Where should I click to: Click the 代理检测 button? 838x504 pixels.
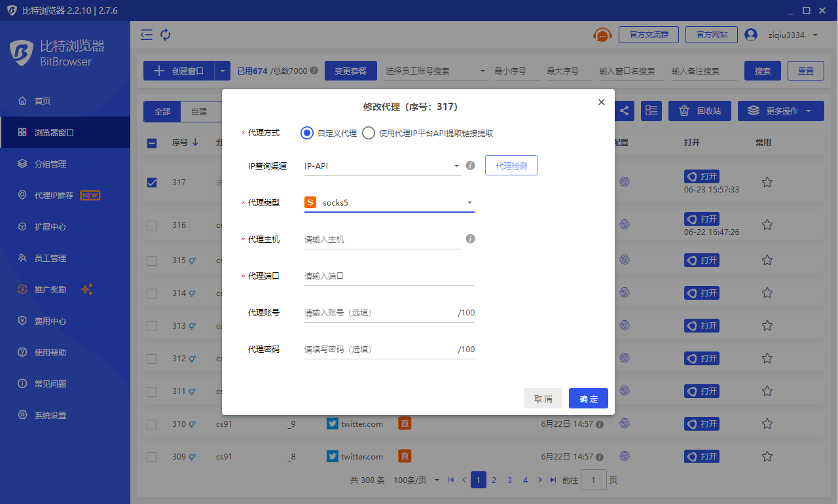(x=511, y=166)
